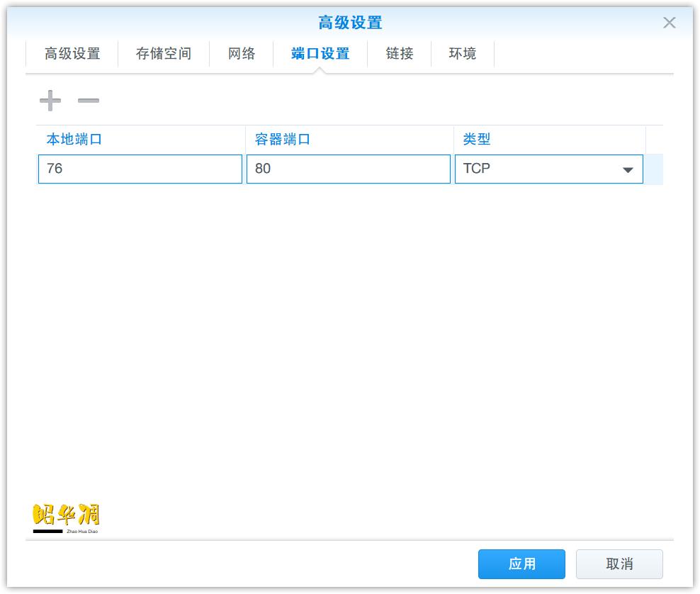
Task: Select the 端口设置 tab
Action: pos(320,53)
